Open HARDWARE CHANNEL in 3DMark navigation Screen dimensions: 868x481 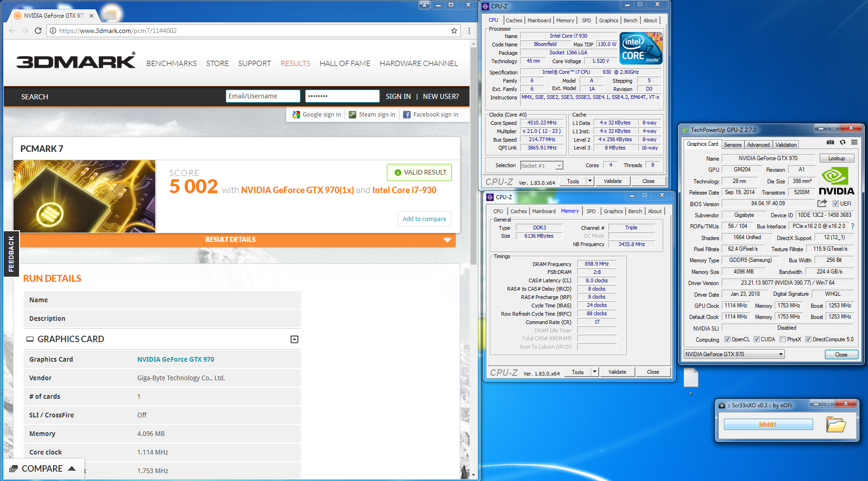pyautogui.click(x=418, y=64)
